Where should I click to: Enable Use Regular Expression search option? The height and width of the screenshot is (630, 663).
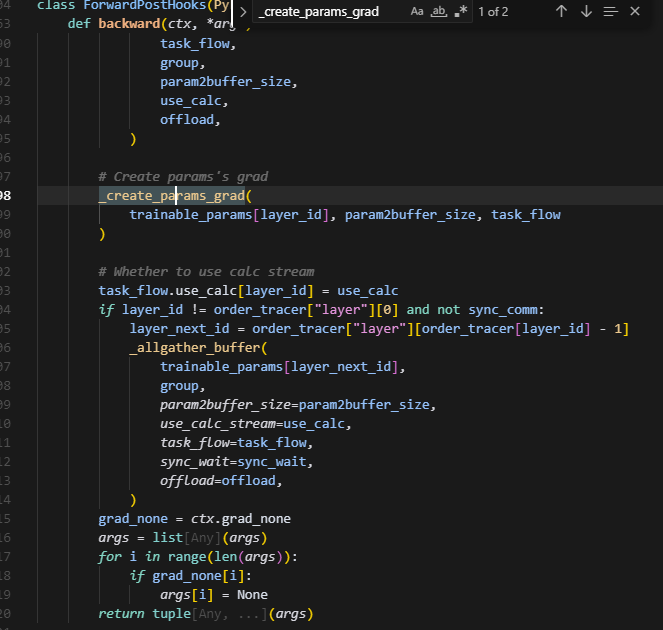pos(460,12)
